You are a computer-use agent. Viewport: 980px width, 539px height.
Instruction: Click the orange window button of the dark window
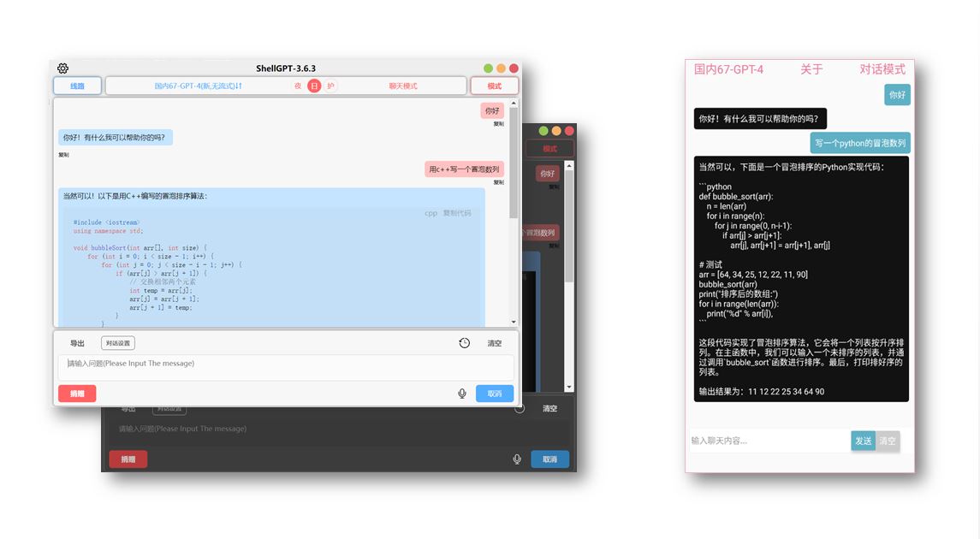pyautogui.click(x=556, y=131)
